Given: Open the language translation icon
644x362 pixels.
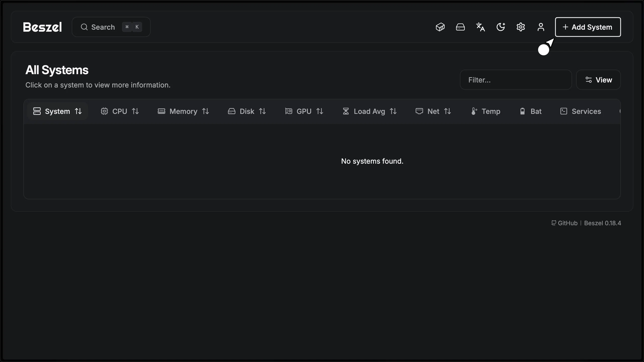Looking at the screenshot, I should [480, 27].
